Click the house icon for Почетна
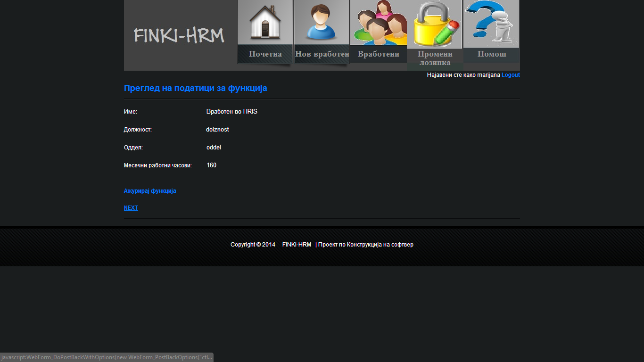644x362 pixels. [x=265, y=22]
